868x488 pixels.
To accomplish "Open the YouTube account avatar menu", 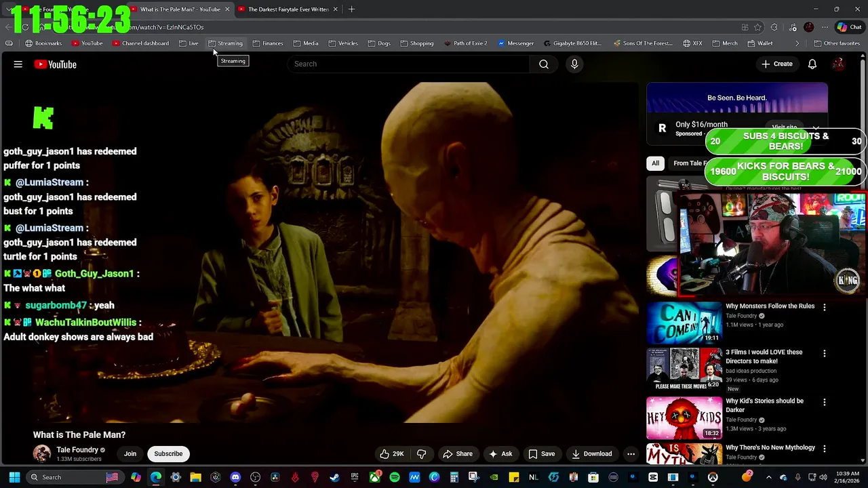I will click(839, 64).
